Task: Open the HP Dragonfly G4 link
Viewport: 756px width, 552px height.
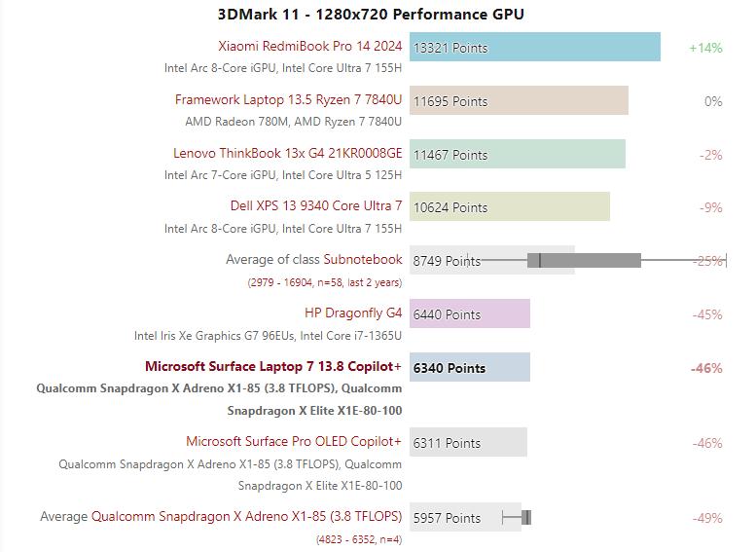Action: click(x=352, y=313)
